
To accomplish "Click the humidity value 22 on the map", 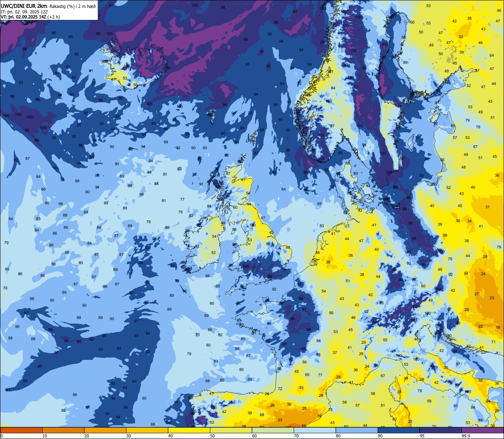I will (480, 326).
